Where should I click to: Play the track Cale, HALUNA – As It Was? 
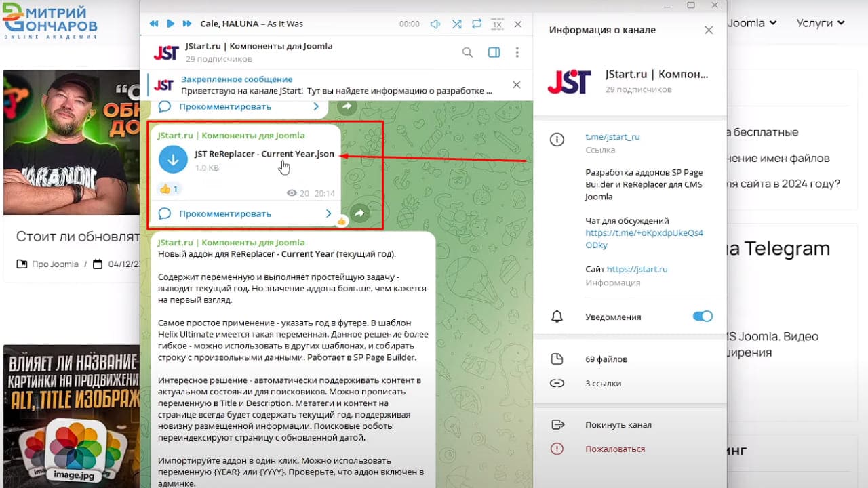[171, 24]
